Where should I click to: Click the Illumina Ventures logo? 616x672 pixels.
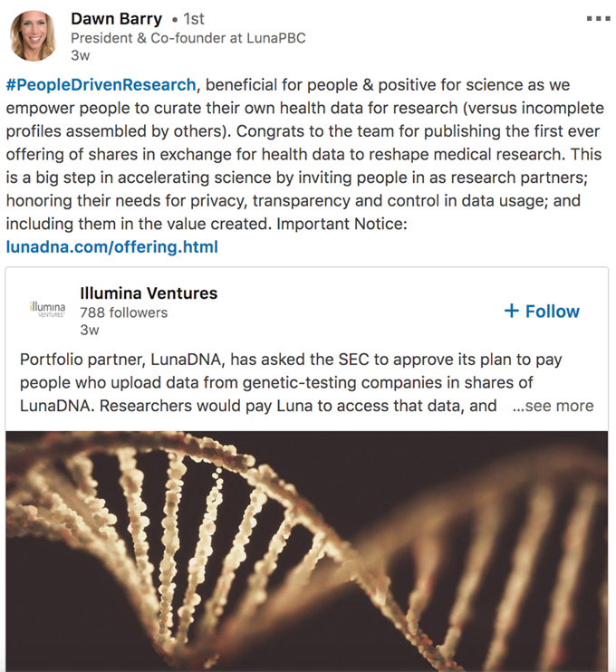pos(46,310)
